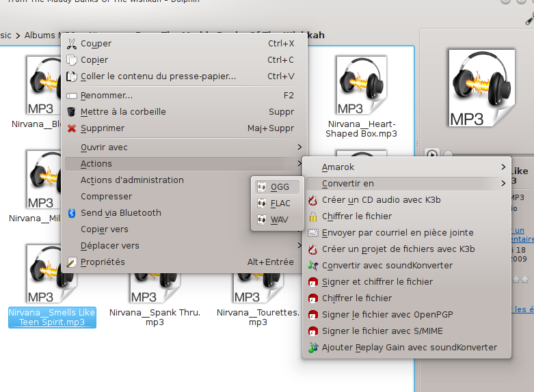Click the mail attachment envelope icon
Image resolution: width=534 pixels, height=392 pixels.
pos(313,233)
